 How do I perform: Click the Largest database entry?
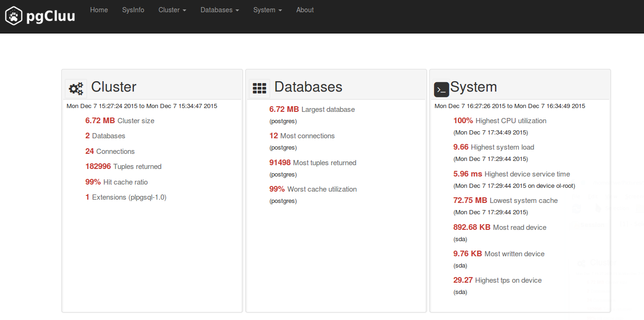click(312, 109)
